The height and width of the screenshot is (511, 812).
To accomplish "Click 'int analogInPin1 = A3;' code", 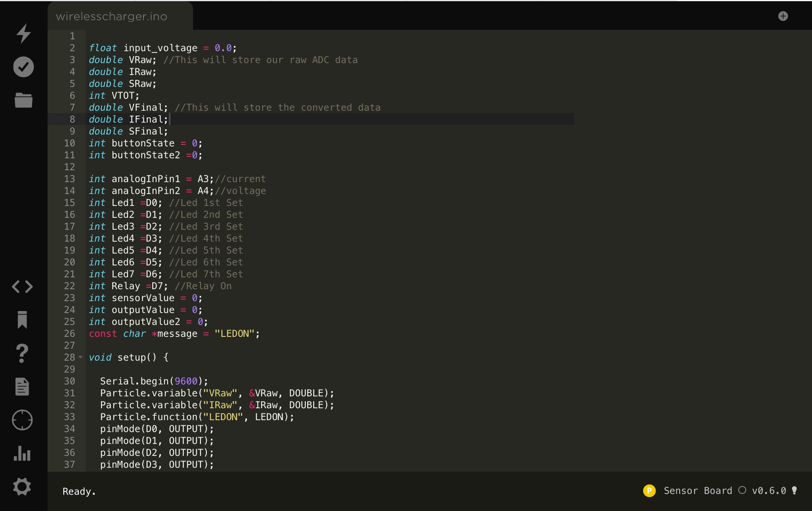I will [x=151, y=179].
